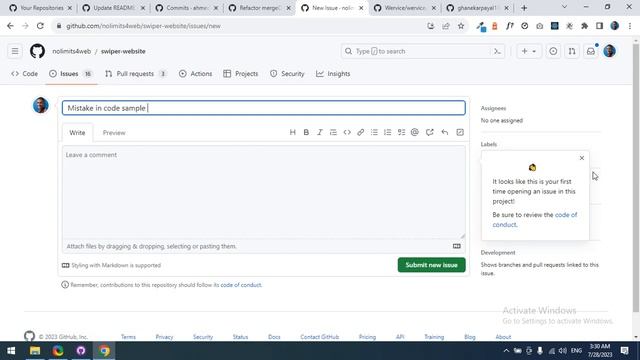
Task: Open the Projects tab
Action: 241,74
